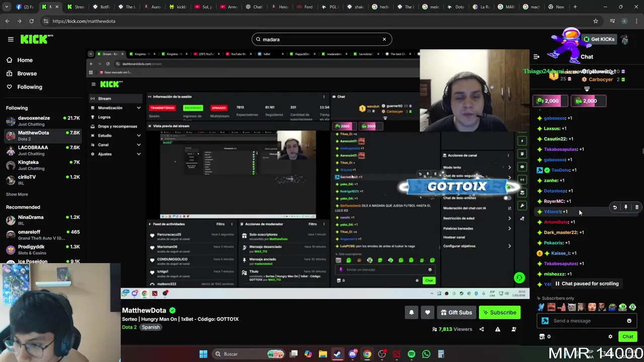The height and width of the screenshot is (362, 644).
Task: Open moderator hammer badge in chat input
Action: click(x=545, y=321)
